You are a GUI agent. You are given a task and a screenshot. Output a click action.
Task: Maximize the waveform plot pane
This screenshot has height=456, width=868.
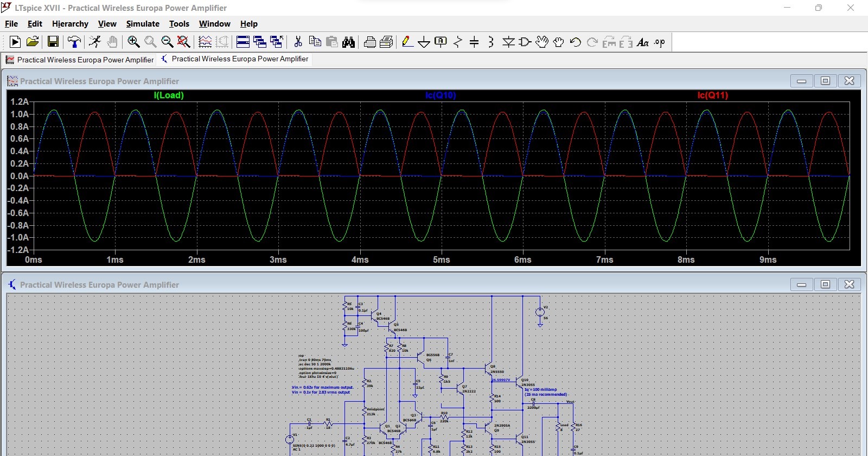pos(825,81)
